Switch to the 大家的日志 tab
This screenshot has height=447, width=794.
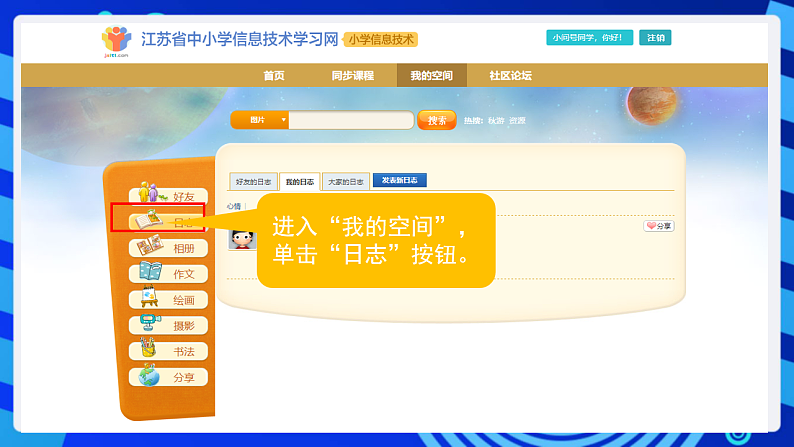point(345,182)
